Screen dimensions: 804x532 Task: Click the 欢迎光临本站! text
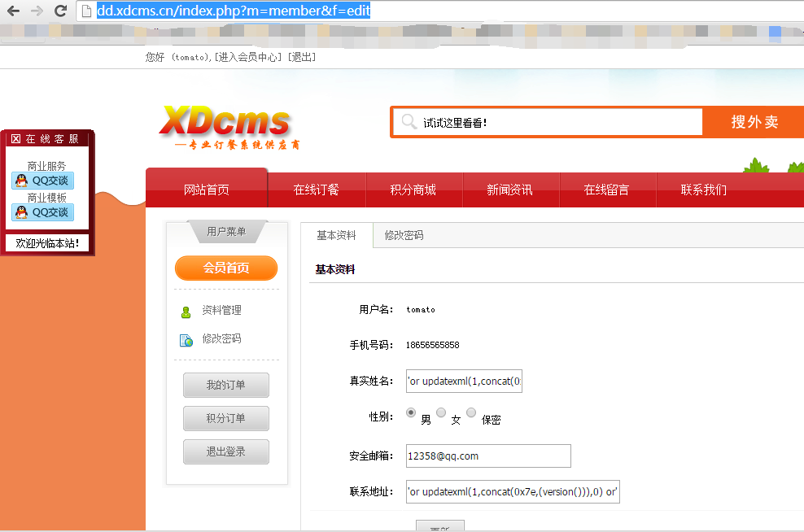[47, 243]
